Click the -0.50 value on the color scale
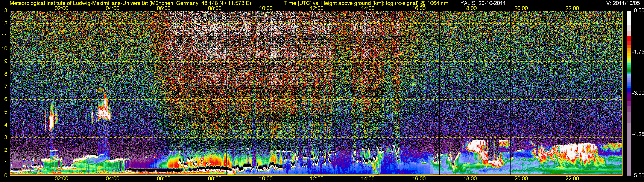 [x=638, y=11]
